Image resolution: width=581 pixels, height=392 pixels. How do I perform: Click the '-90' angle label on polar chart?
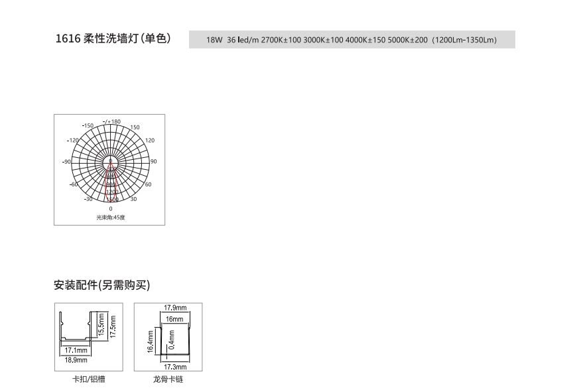[x=66, y=162]
